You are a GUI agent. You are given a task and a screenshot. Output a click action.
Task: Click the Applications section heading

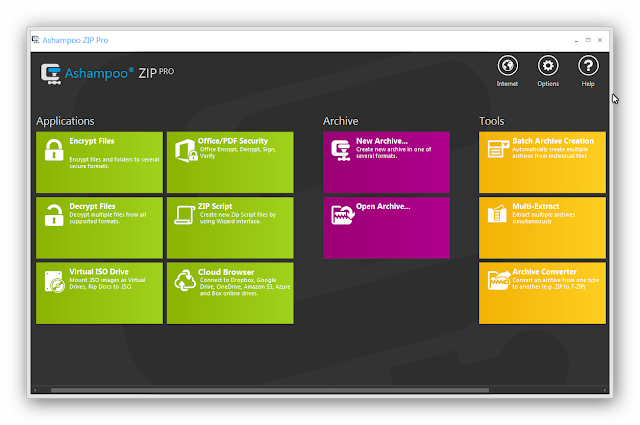(65, 121)
